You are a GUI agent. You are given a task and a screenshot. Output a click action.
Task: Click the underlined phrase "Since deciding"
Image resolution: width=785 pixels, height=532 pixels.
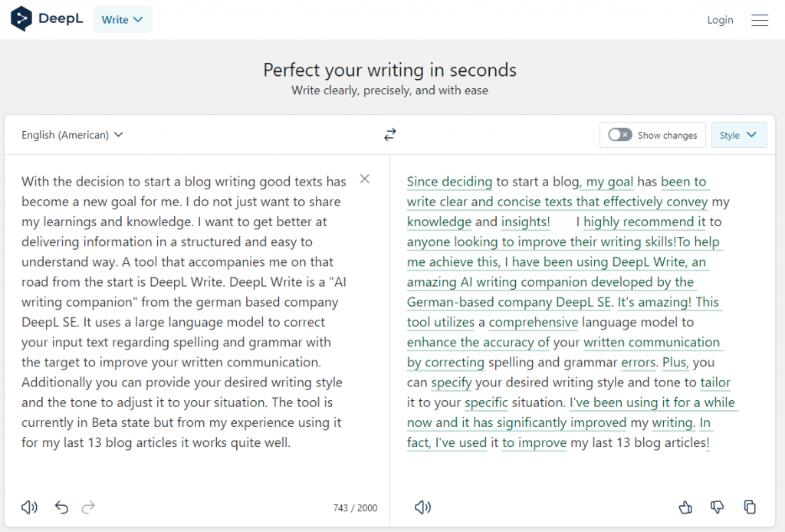[449, 182]
